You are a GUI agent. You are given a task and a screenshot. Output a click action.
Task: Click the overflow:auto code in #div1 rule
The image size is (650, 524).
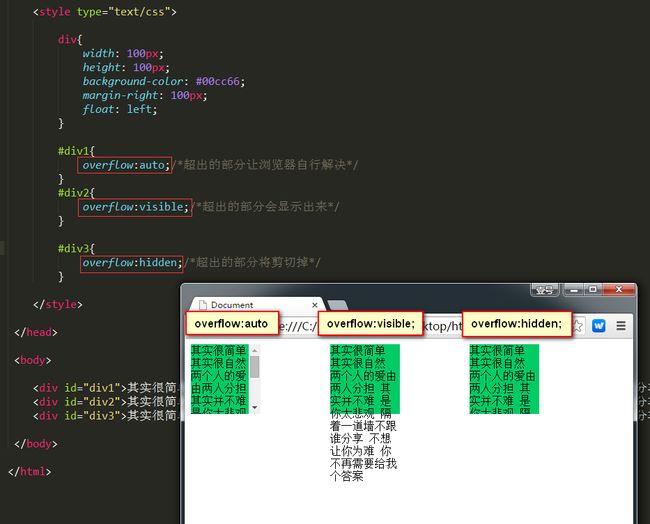click(124, 165)
